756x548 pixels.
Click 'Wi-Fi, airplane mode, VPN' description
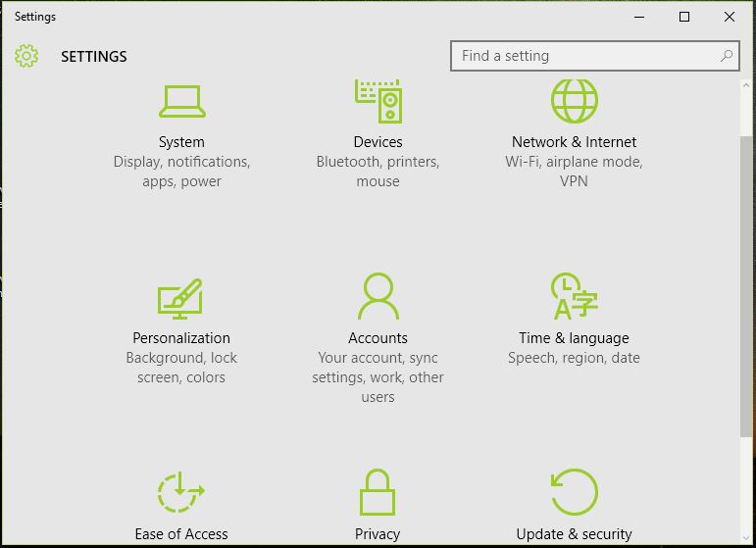[x=574, y=172]
